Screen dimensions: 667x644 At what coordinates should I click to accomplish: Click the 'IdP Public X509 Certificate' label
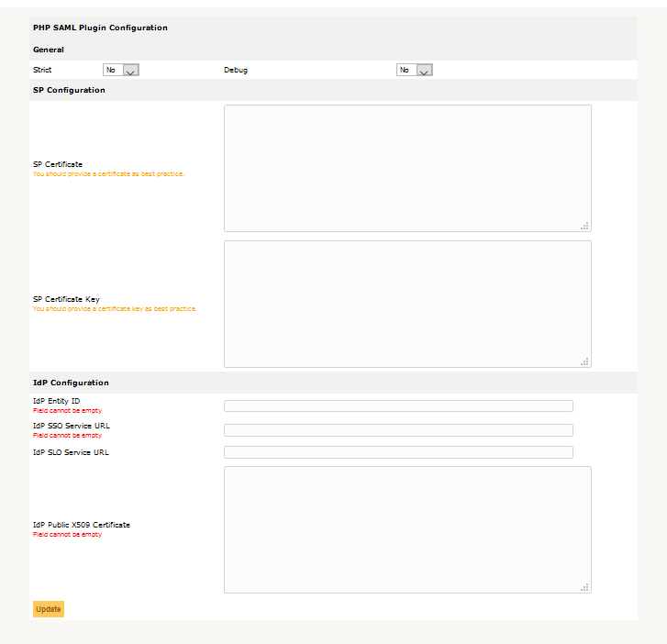(x=82, y=525)
